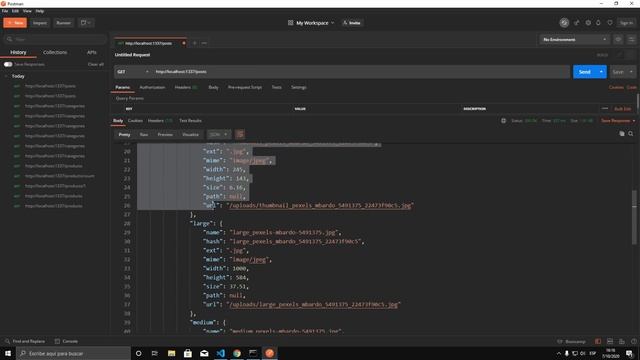Click the environment quick look eye icon
Viewport: 640px width, 360px height.
618,40
